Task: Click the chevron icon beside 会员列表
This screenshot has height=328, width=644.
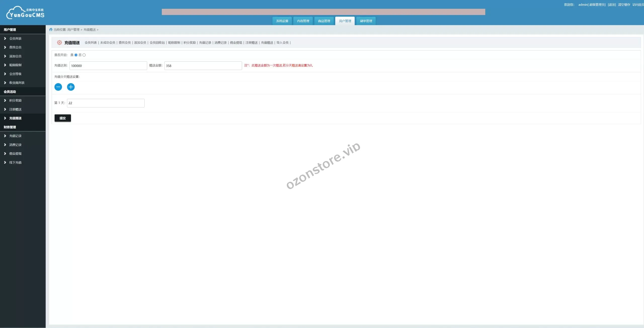Action: (5, 39)
